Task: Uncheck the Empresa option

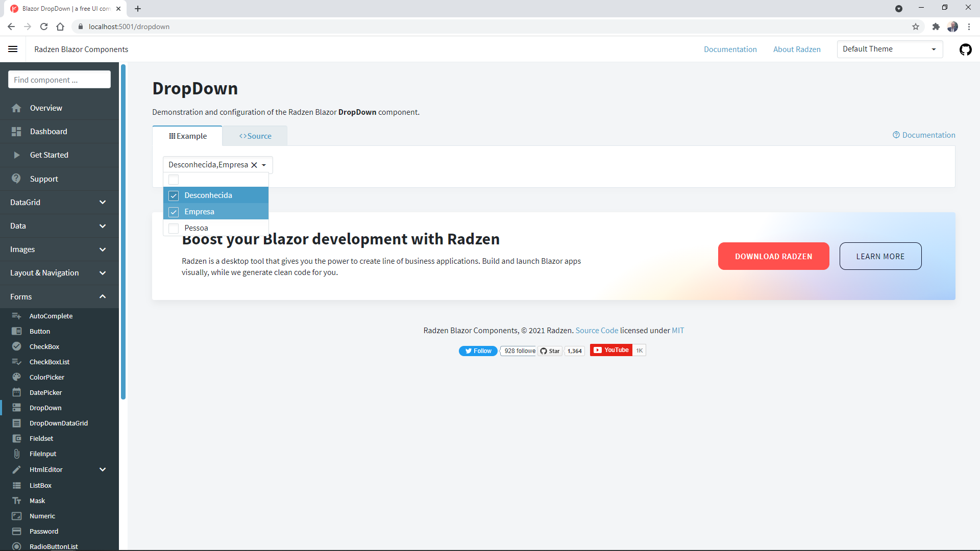Action: click(174, 212)
